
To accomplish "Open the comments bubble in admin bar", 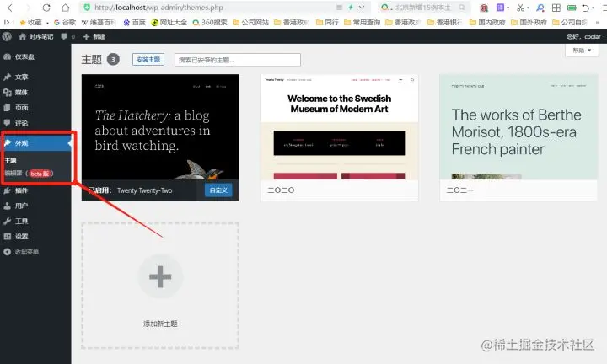I will pyautogui.click(x=67, y=37).
